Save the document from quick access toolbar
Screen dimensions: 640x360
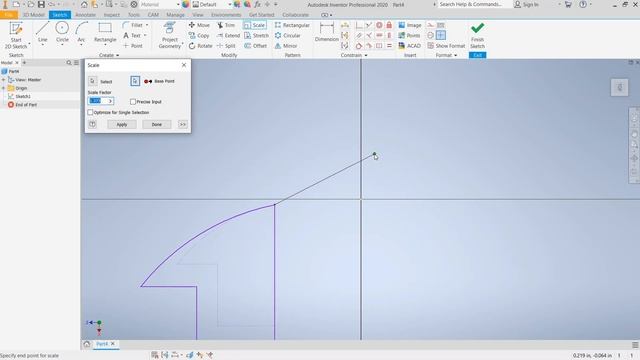pyautogui.click(x=41, y=4)
